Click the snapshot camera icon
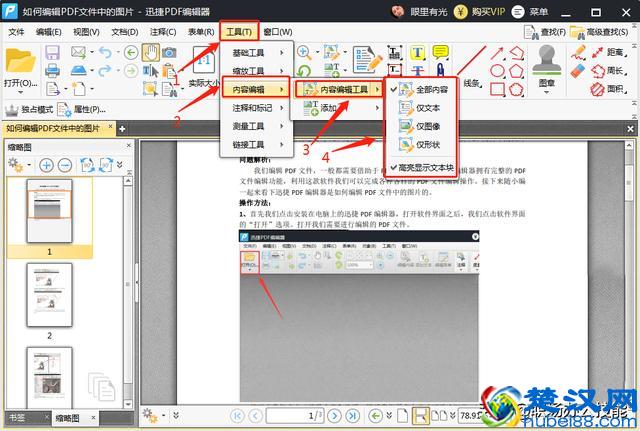This screenshot has height=431, width=640. (169, 52)
